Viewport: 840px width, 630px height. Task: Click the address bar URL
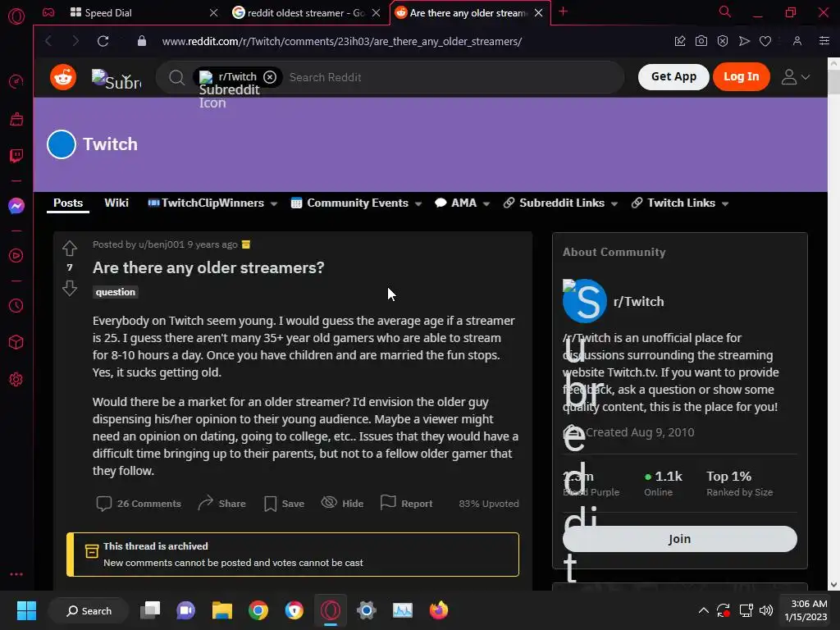coord(342,41)
